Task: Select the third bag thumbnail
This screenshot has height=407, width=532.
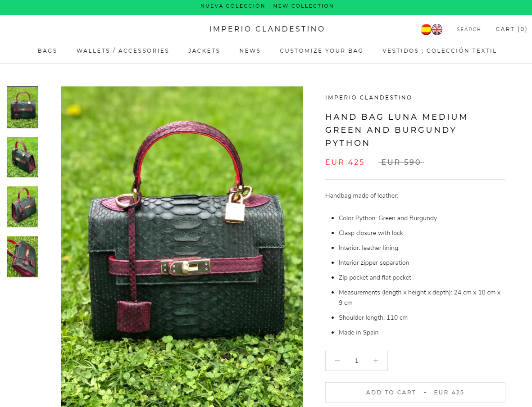Action: pyautogui.click(x=23, y=207)
